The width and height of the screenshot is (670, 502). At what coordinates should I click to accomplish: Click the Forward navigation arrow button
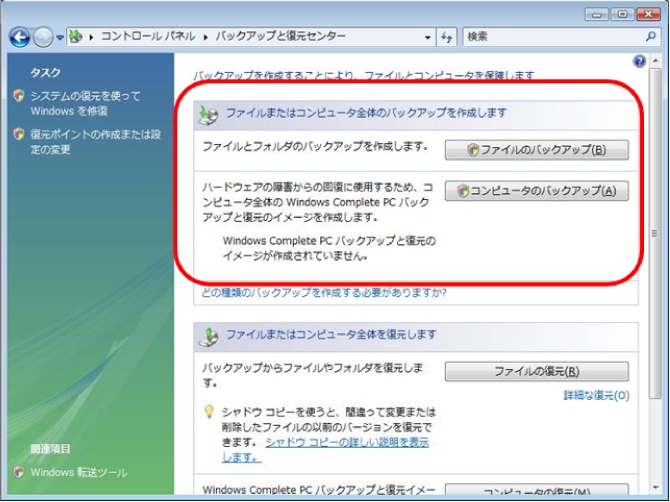point(43,37)
